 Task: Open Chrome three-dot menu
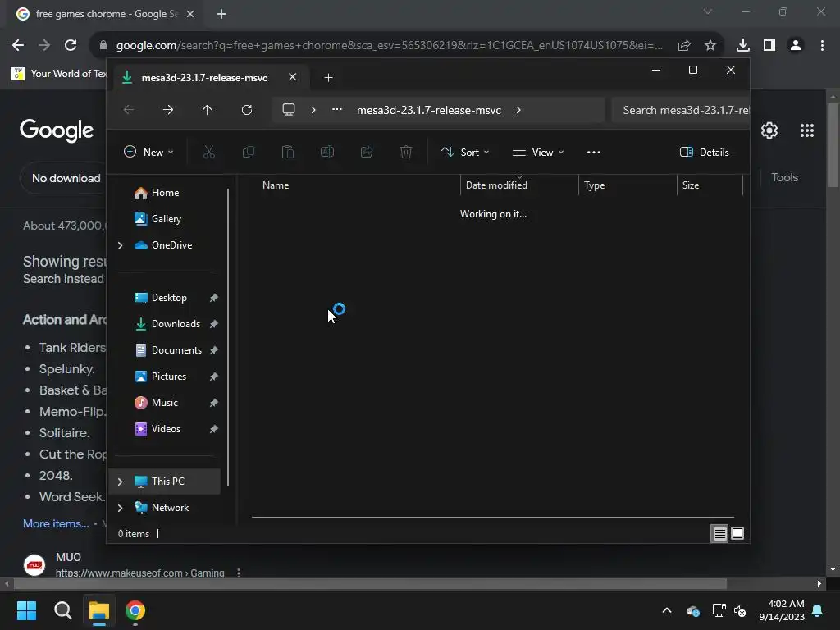point(822,45)
